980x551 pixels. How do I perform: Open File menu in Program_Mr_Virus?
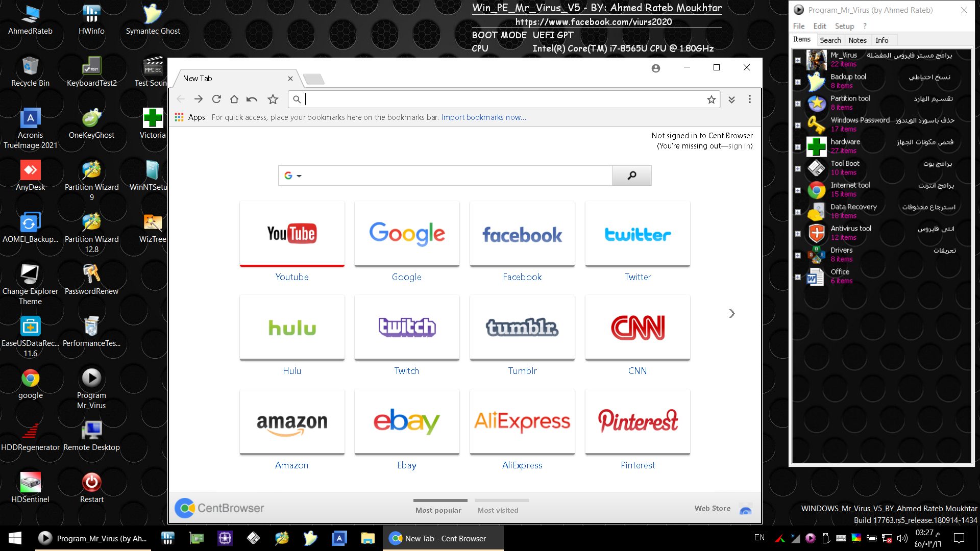coord(799,26)
